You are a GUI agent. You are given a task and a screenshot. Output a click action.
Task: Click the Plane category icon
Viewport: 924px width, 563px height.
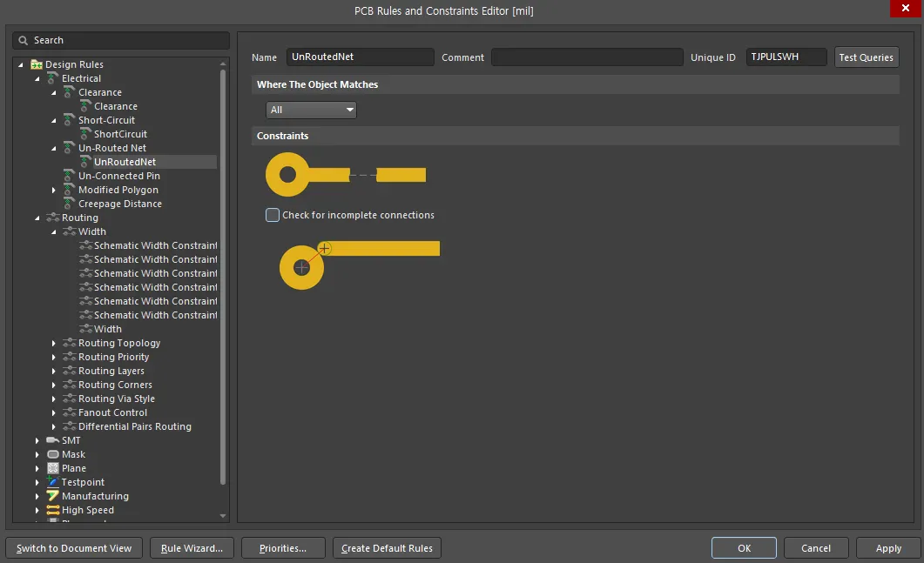coord(53,469)
